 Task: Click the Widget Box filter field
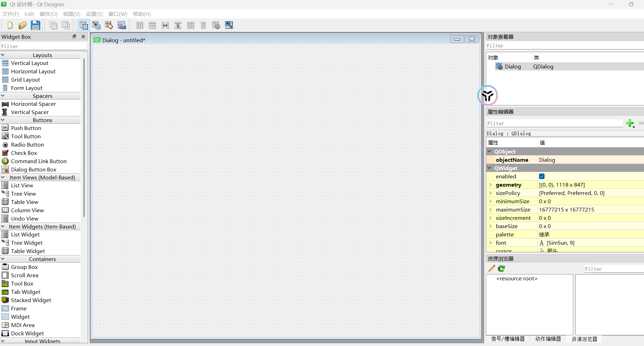tap(44, 46)
